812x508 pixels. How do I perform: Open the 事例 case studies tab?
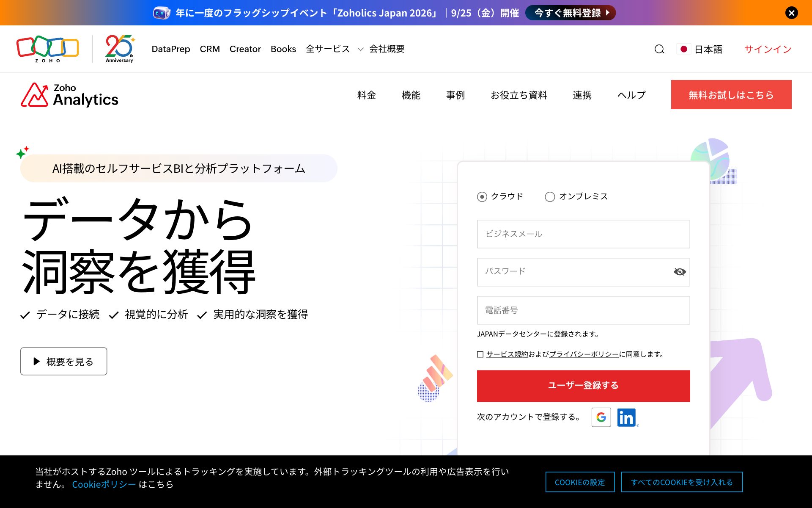pyautogui.click(x=455, y=95)
